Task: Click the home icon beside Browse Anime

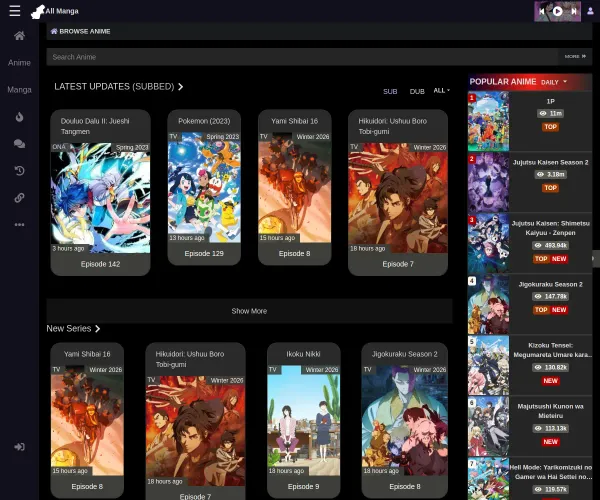Action: tap(54, 31)
